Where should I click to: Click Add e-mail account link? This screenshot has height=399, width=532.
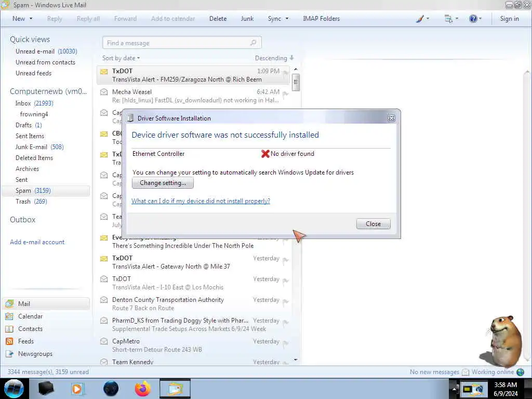click(37, 242)
